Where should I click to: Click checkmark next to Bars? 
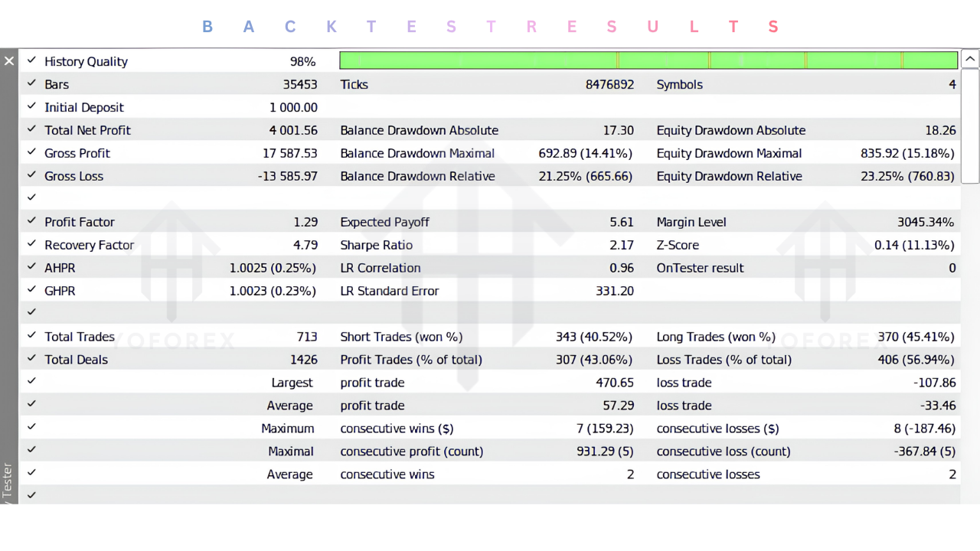(31, 83)
